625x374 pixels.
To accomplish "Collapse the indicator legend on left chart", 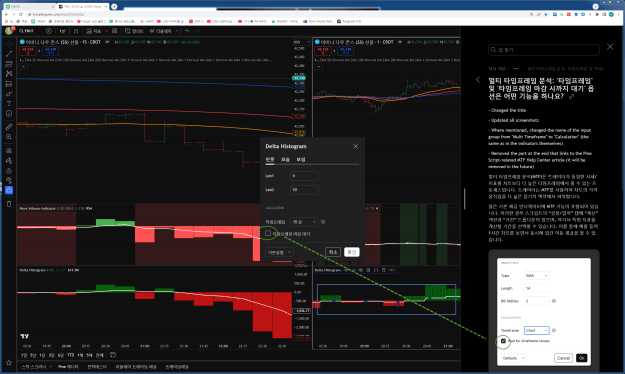I will coord(24,66).
